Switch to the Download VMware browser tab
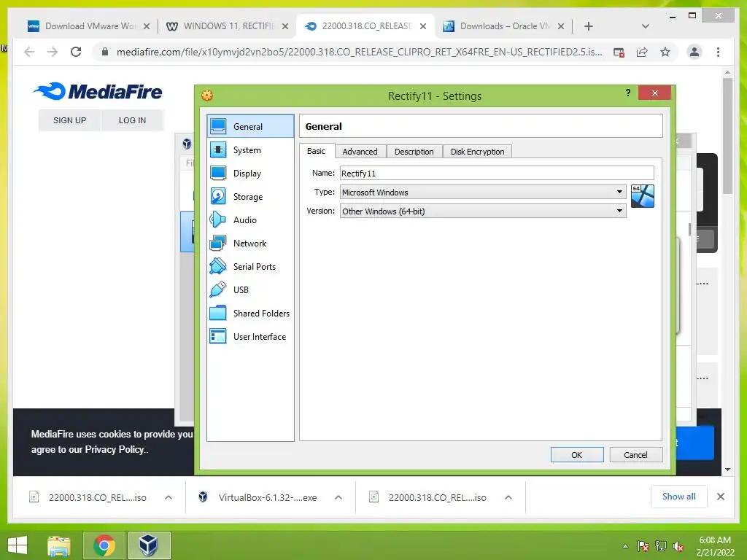 pos(90,26)
